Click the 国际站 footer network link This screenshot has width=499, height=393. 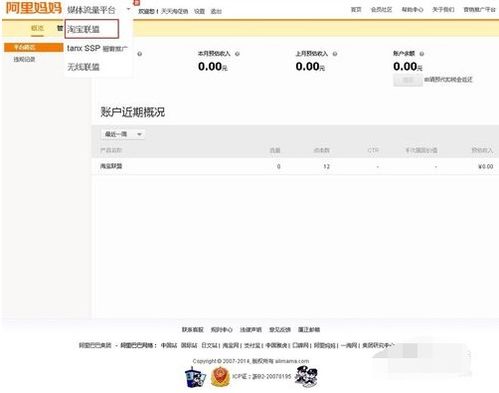(189, 345)
